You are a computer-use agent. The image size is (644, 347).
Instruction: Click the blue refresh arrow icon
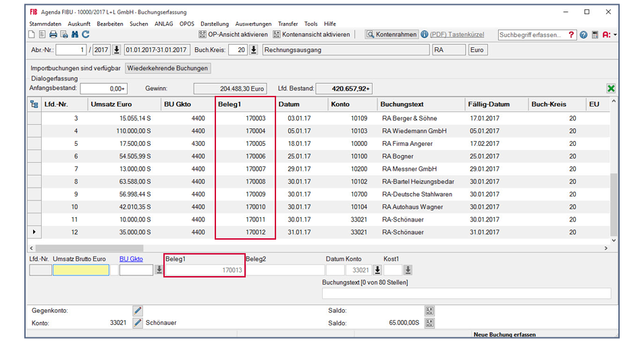(x=86, y=34)
